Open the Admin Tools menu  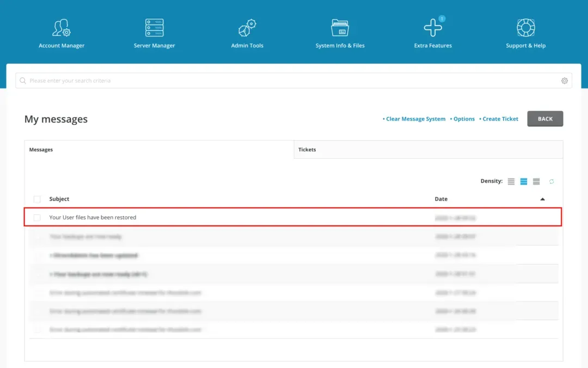(247, 33)
